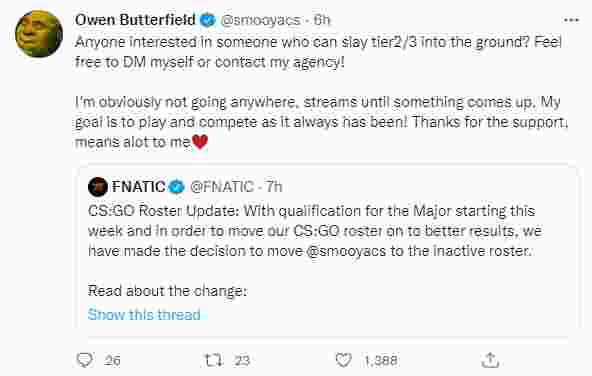592x376 pixels.
Task: Click the Show this thread link
Action: click(144, 314)
